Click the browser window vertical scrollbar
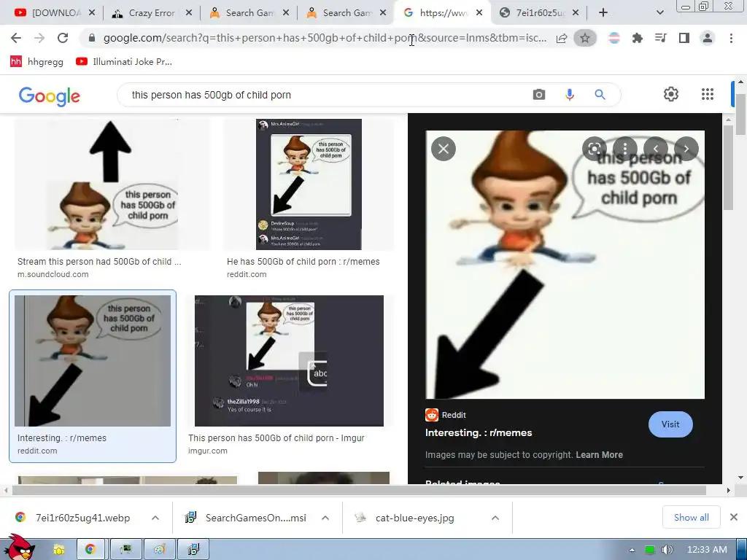The height and width of the screenshot is (560, 747). click(x=740, y=113)
